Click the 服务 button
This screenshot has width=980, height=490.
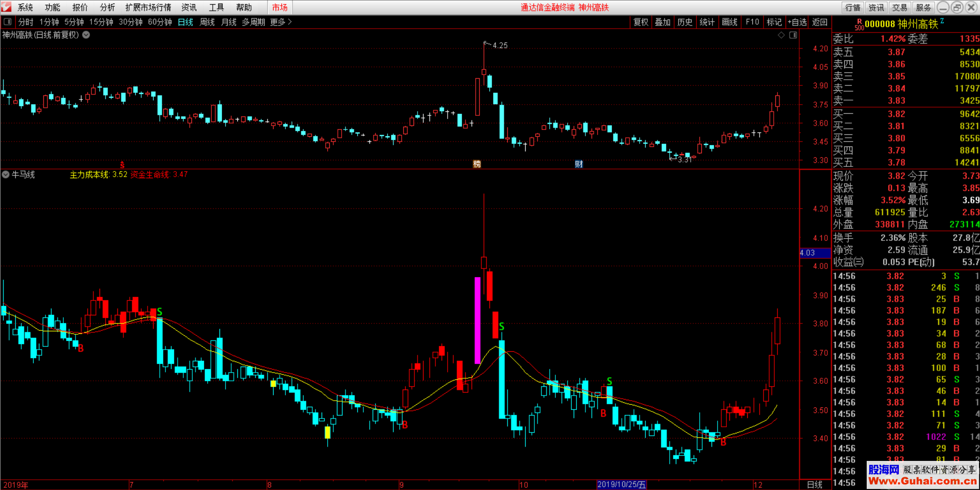(x=923, y=7)
